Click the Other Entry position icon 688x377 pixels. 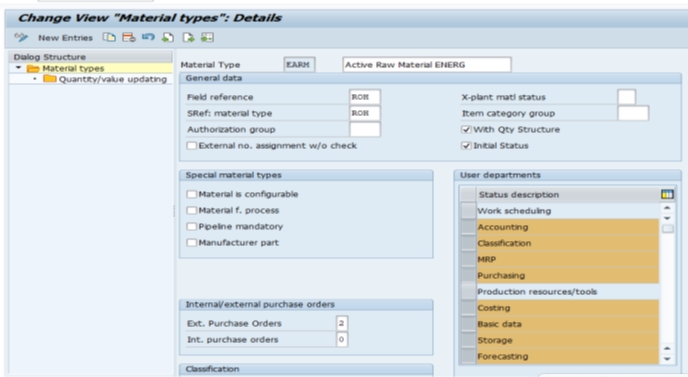click(207, 37)
